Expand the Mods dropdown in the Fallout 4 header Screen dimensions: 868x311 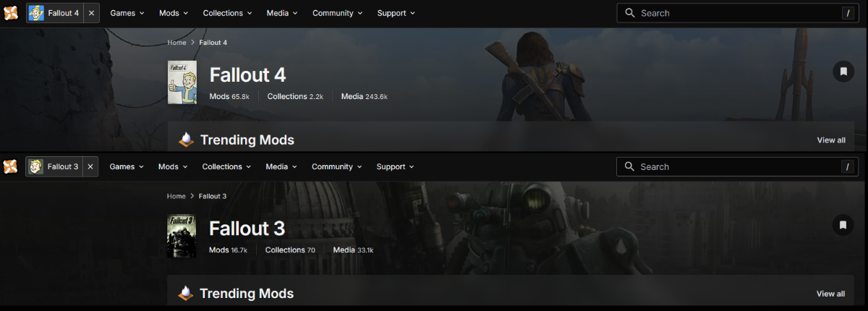pos(174,13)
